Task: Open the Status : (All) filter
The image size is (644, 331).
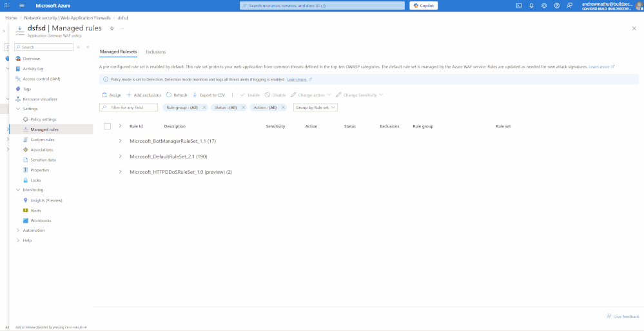Action: click(x=226, y=108)
